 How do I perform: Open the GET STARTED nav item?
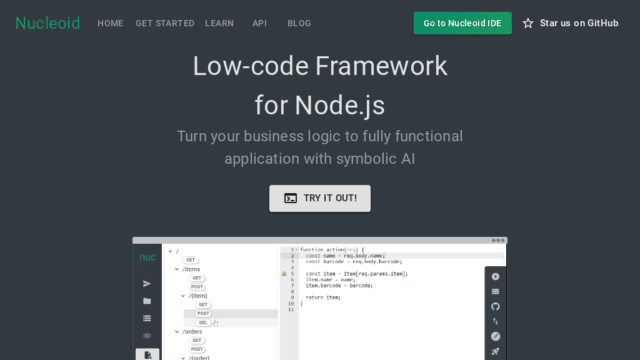[165, 23]
